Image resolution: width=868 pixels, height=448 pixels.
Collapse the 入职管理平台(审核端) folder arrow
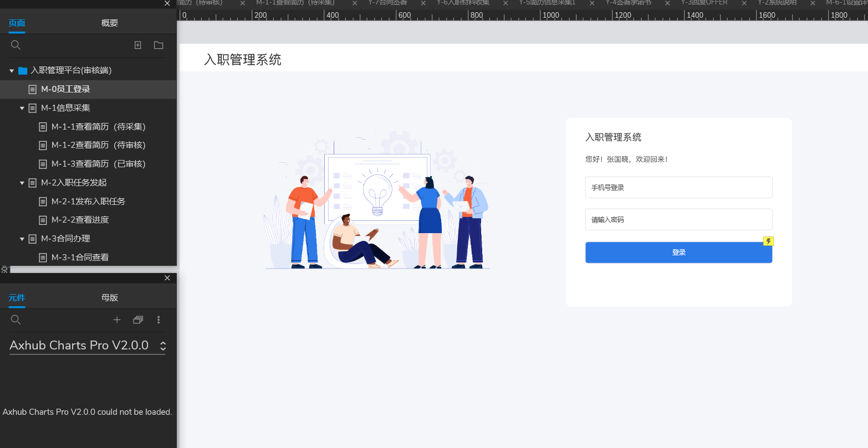tap(12, 71)
